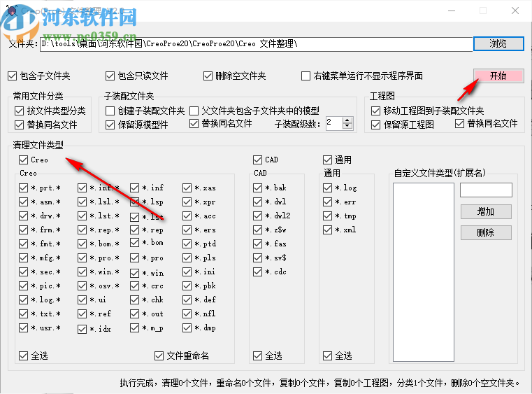The width and height of the screenshot is (532, 394).
Task: Toggle the *.log 通用 file type
Action: click(327, 188)
